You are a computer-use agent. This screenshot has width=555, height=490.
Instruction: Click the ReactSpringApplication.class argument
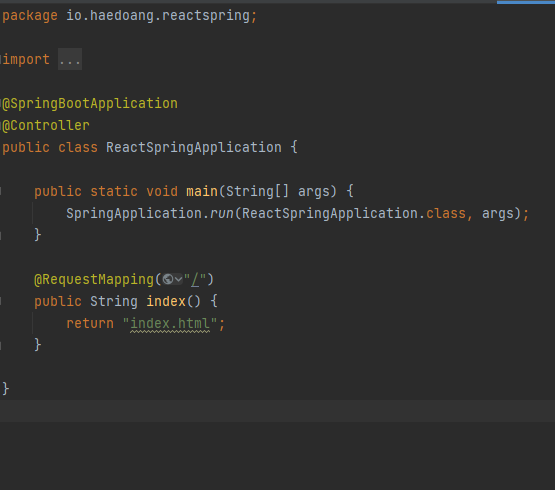(x=354, y=213)
